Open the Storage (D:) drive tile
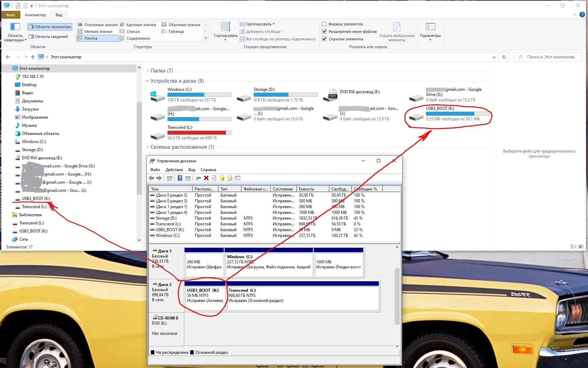588x368 pixels. click(277, 95)
